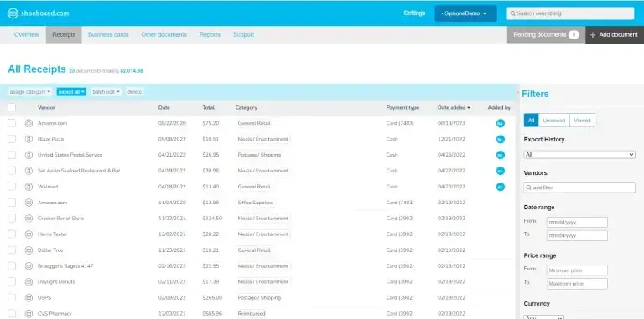This screenshot has width=644, height=319.
Task: Sort by the Total column header
Action: [208, 108]
